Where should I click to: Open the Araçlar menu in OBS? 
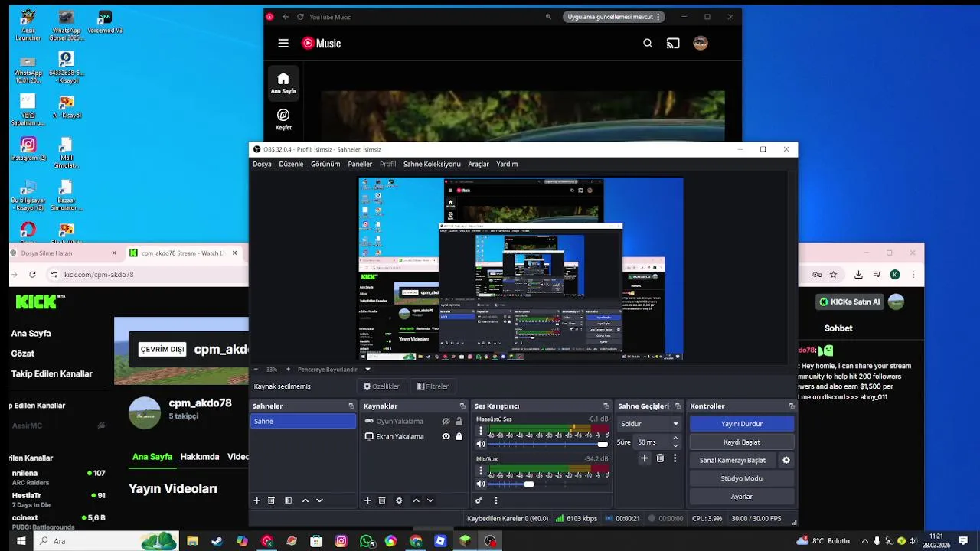(479, 164)
